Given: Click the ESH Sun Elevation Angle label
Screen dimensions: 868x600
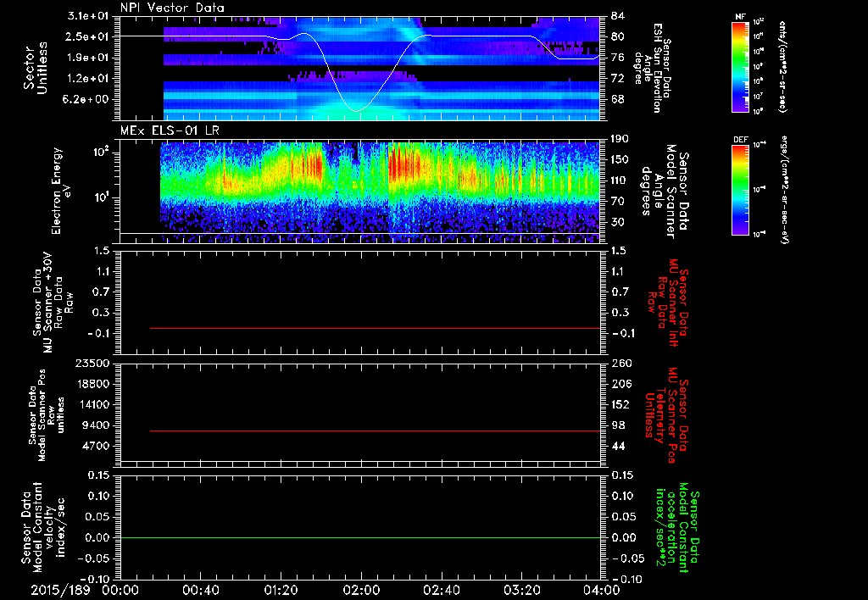Looking at the screenshot, I should tap(652, 68).
